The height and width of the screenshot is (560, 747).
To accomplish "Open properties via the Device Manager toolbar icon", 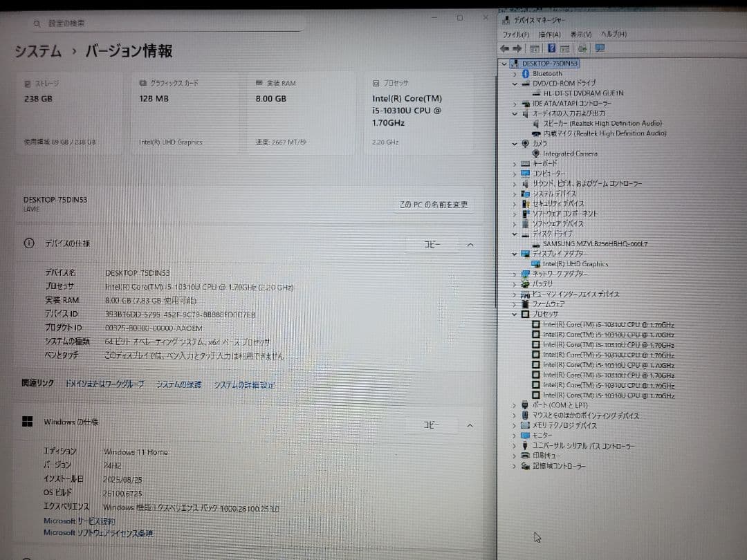I will click(x=566, y=48).
